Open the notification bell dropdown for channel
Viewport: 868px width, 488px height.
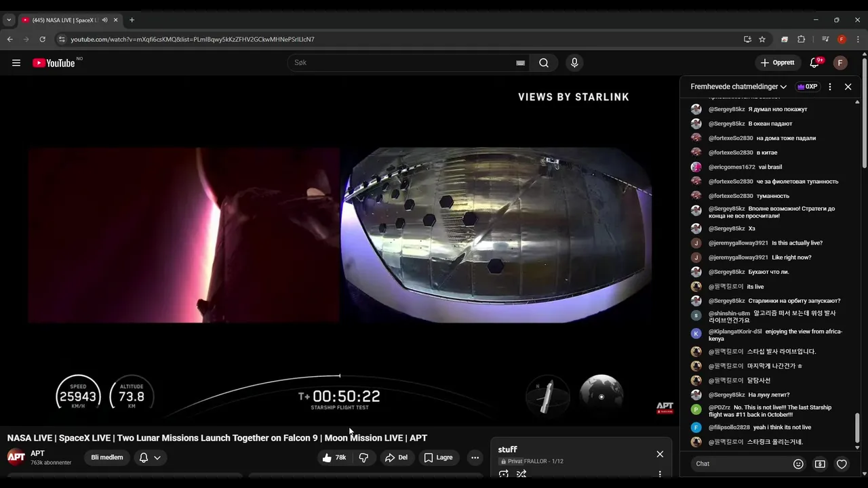150,457
